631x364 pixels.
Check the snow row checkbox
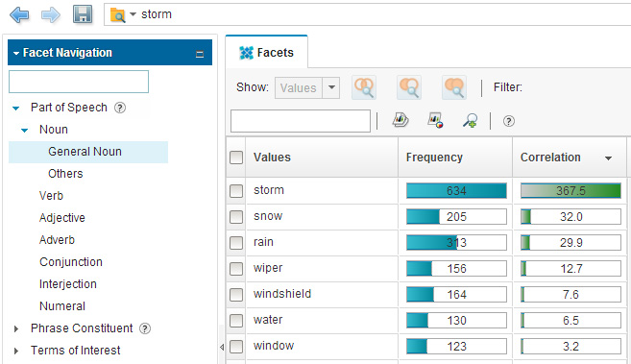pos(236,217)
